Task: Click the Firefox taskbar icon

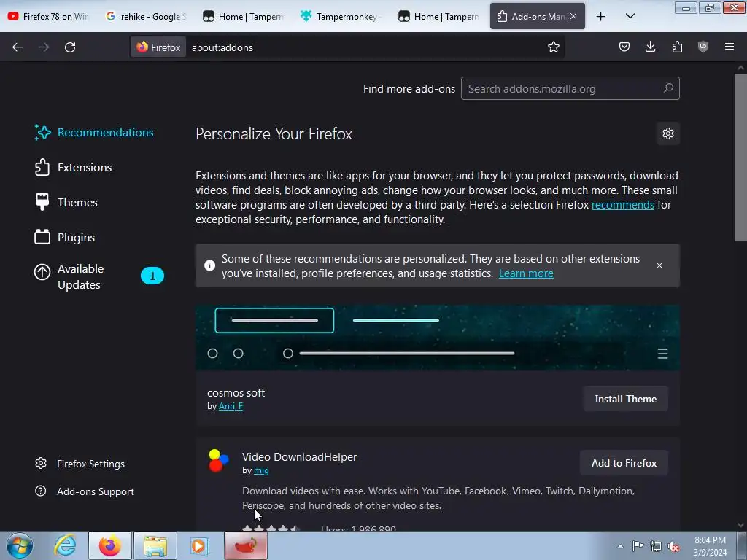Action: coord(109,545)
